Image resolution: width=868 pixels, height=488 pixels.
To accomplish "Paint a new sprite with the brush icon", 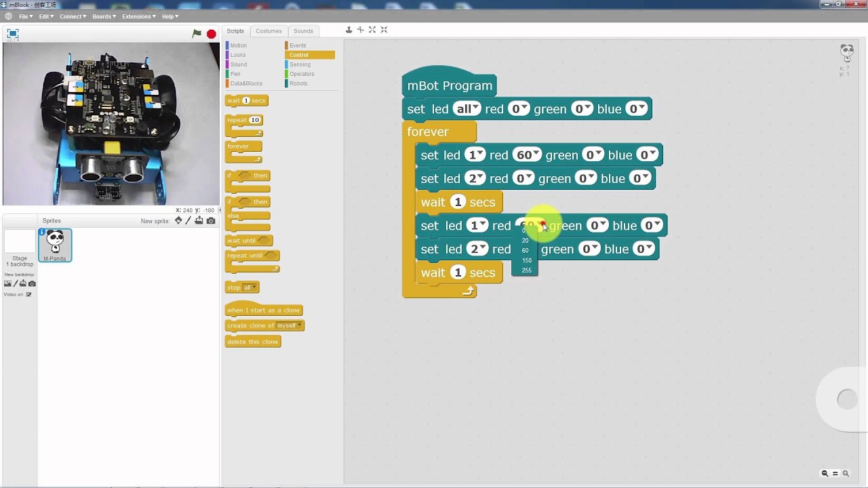I will click(x=189, y=220).
